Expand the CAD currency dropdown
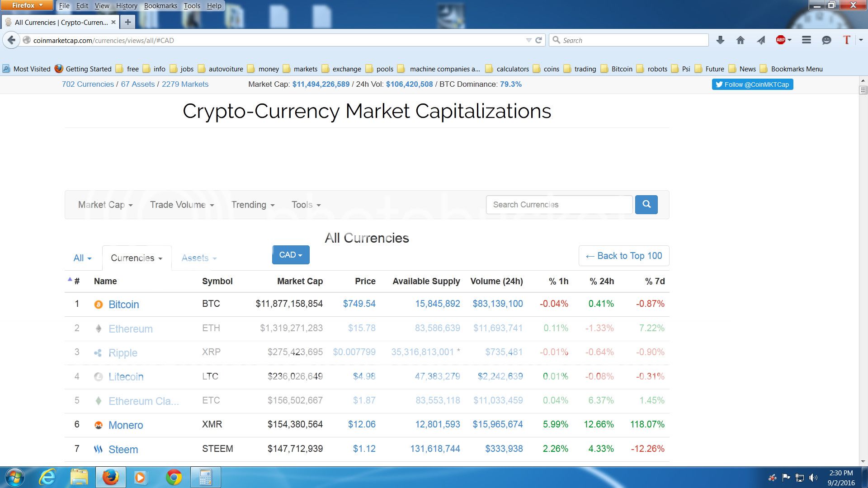Viewport: 868px width, 488px height. click(x=291, y=255)
